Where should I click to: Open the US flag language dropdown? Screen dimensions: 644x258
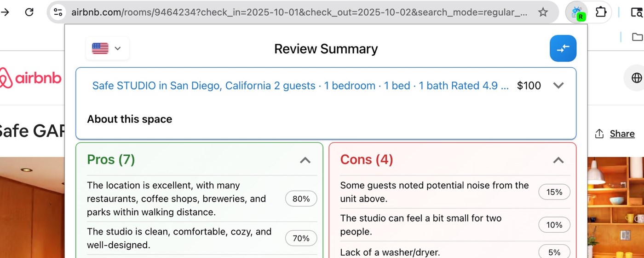click(107, 48)
